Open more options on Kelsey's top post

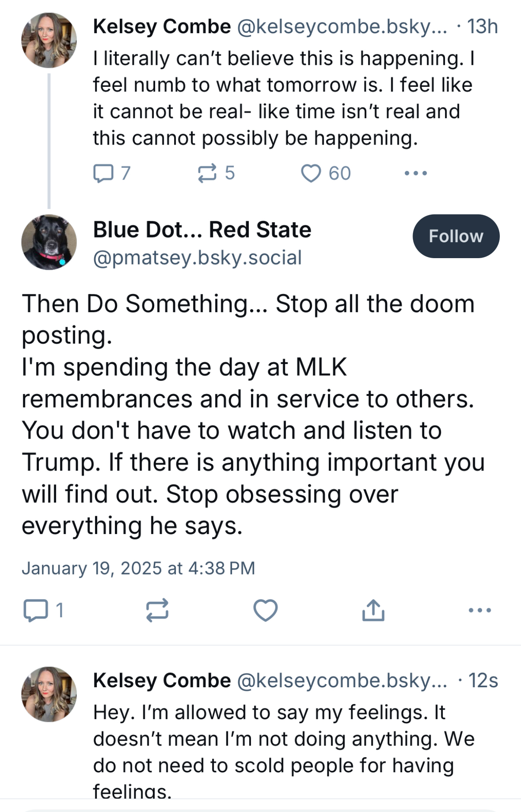[416, 174]
